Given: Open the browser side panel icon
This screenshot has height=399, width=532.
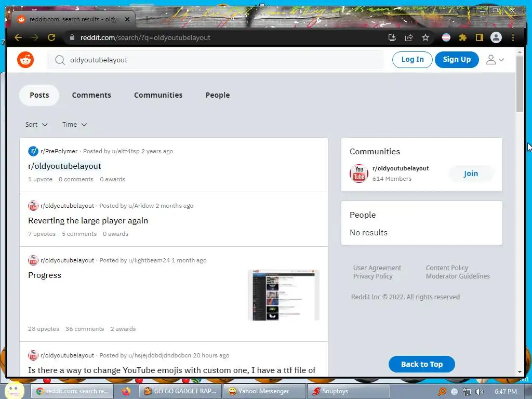Looking at the screenshot, I should click(x=479, y=37).
